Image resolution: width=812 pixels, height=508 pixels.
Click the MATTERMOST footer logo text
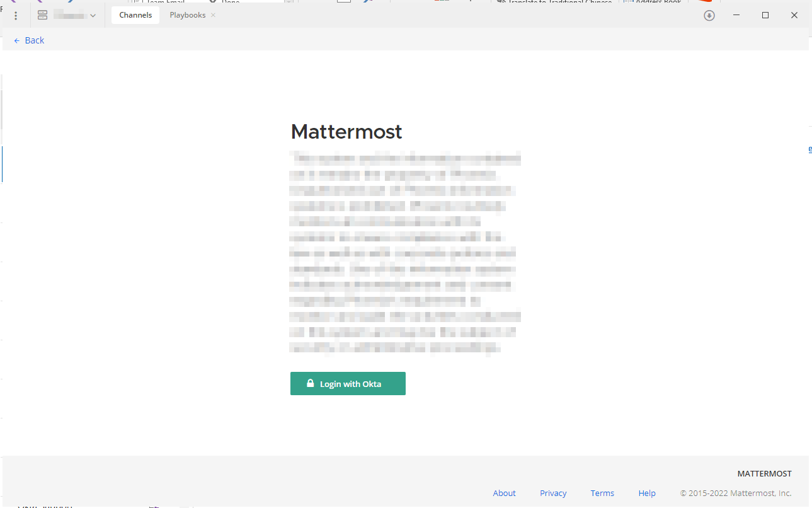(x=764, y=473)
